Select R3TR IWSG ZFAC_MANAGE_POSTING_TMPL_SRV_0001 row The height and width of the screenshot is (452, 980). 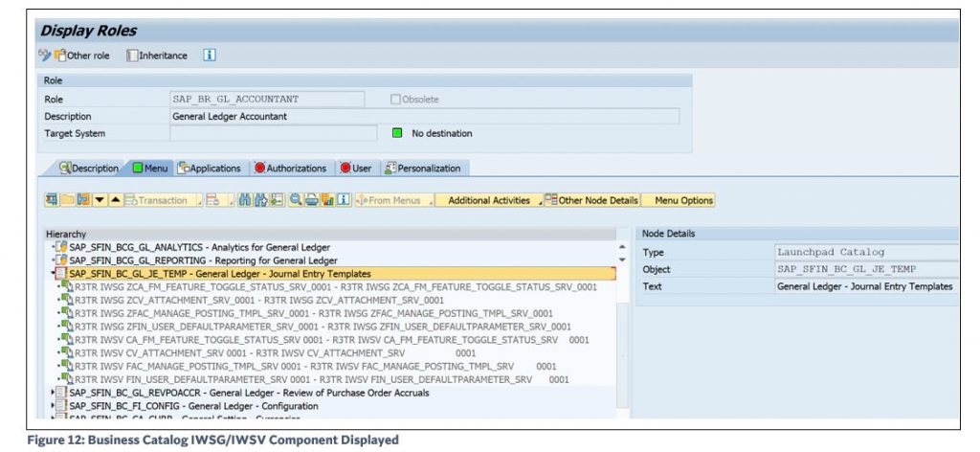click(x=314, y=313)
